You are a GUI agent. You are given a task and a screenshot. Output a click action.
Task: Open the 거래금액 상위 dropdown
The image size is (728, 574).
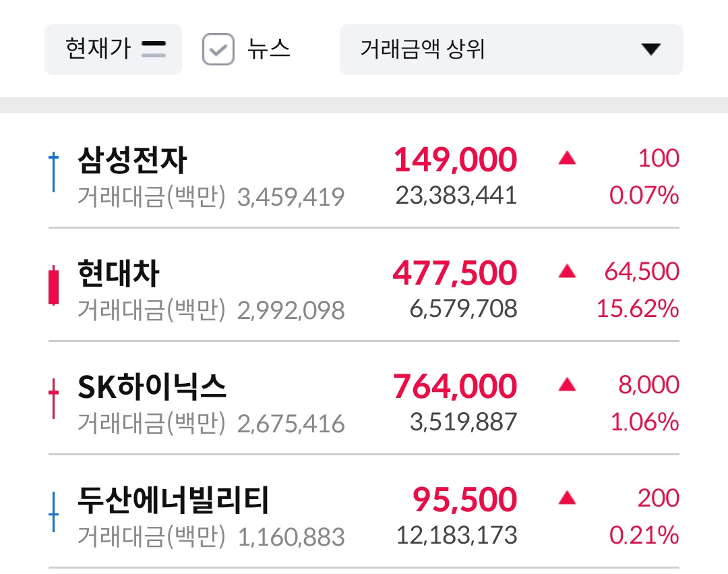[511, 49]
